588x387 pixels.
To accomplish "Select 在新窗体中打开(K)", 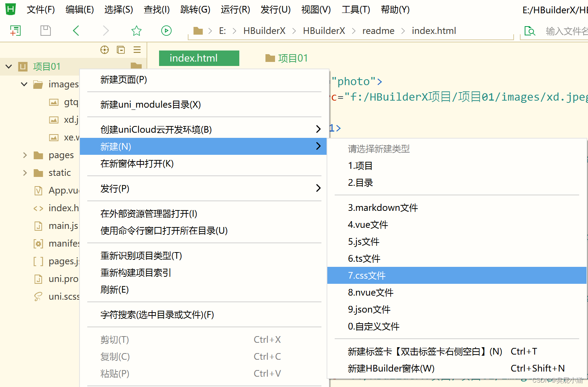I will click(203, 164).
